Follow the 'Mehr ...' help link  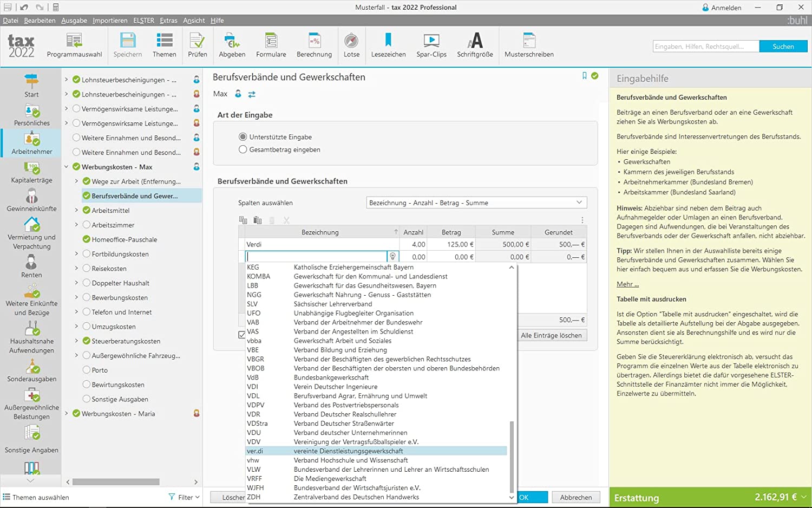click(627, 284)
